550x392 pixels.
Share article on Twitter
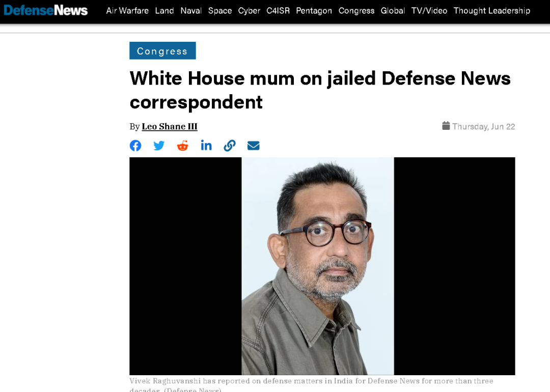click(x=159, y=146)
